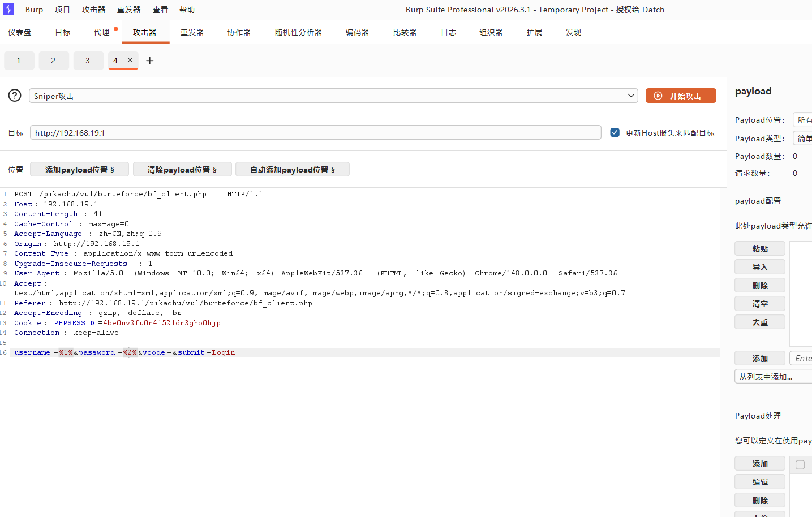The image size is (812, 517).
Task: Open the 编码器 tab
Action: (x=357, y=32)
